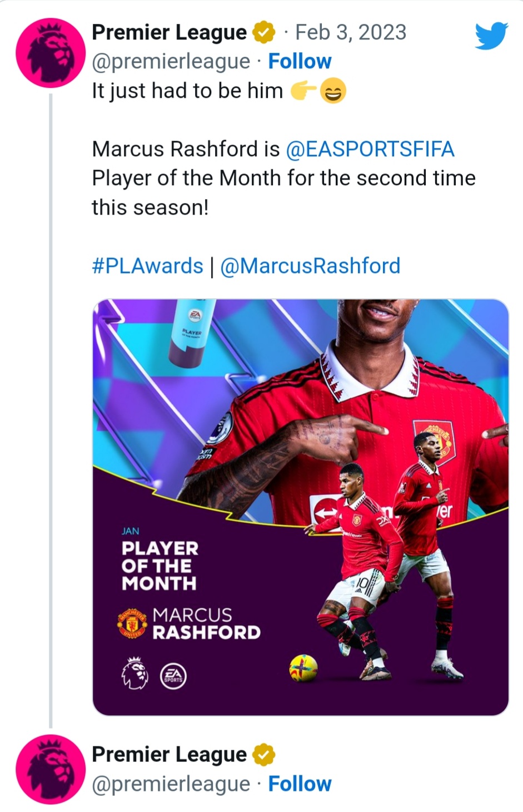523x812 pixels.
Task: Open the Premier League name on the second tweet
Action: 169,755
